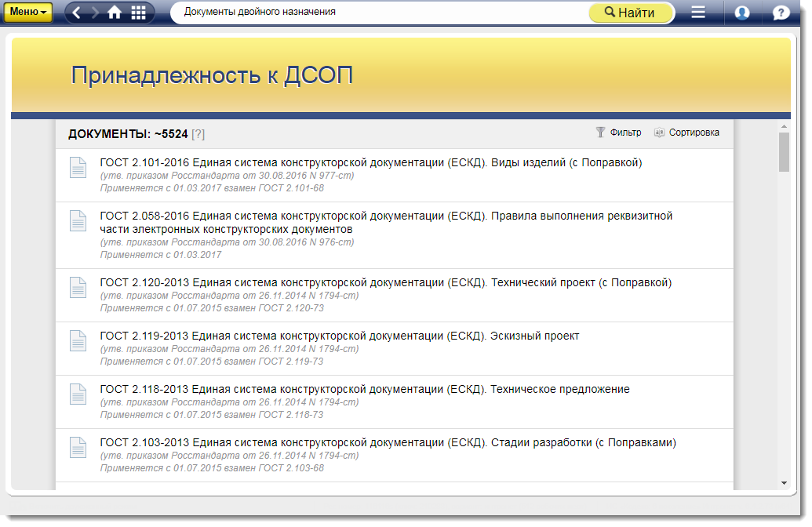The image size is (812, 527).
Task: Click document icon beside ГОСТ 2.103-2013
Action: 78,447
